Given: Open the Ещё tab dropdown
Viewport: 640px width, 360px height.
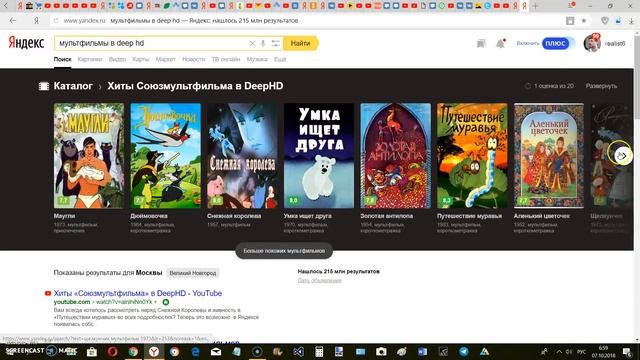Looking at the screenshot, I should click(x=280, y=59).
